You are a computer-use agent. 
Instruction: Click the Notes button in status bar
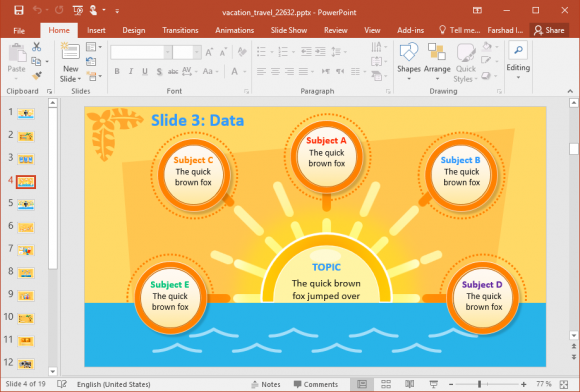coord(266,384)
